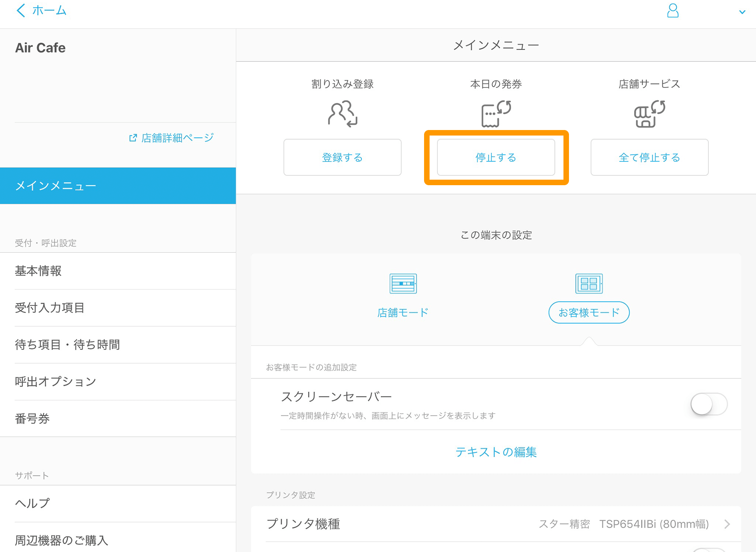Open 番号券 settings
The height and width of the screenshot is (552, 756).
118,418
